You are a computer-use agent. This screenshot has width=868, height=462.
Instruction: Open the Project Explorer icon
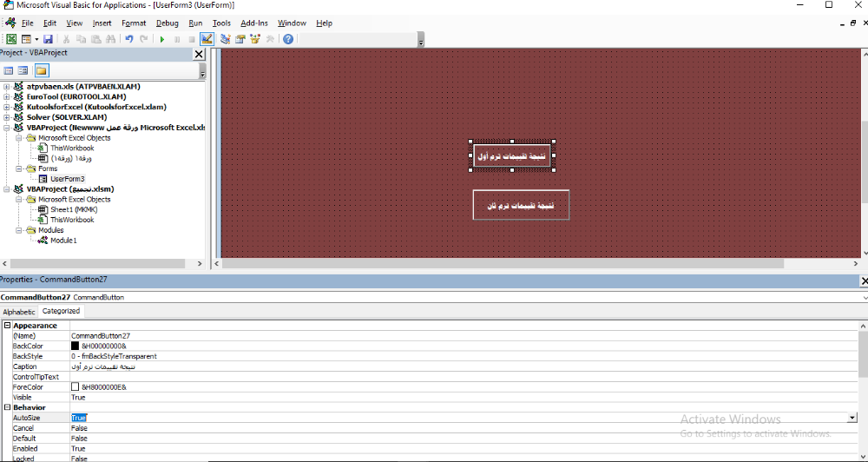[226, 39]
